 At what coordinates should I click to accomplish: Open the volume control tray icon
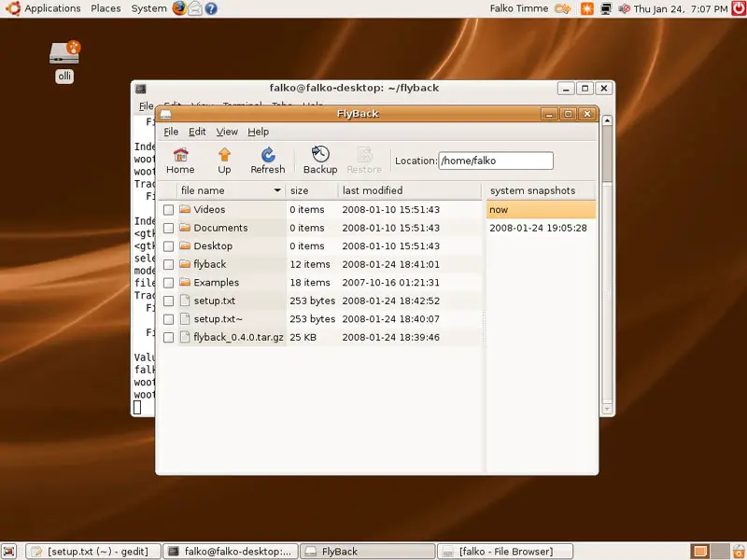click(624, 8)
